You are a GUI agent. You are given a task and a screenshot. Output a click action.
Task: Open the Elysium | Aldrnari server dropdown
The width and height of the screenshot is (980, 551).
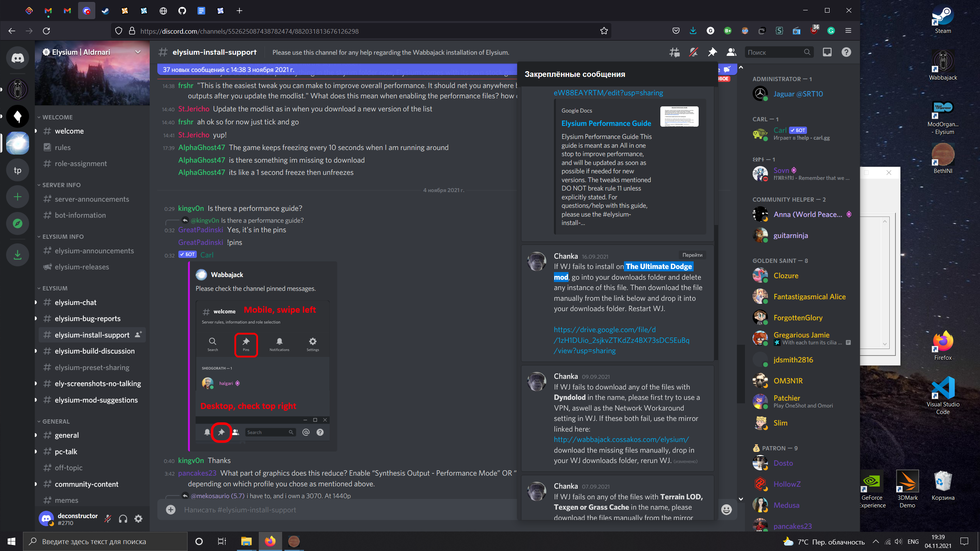click(137, 52)
